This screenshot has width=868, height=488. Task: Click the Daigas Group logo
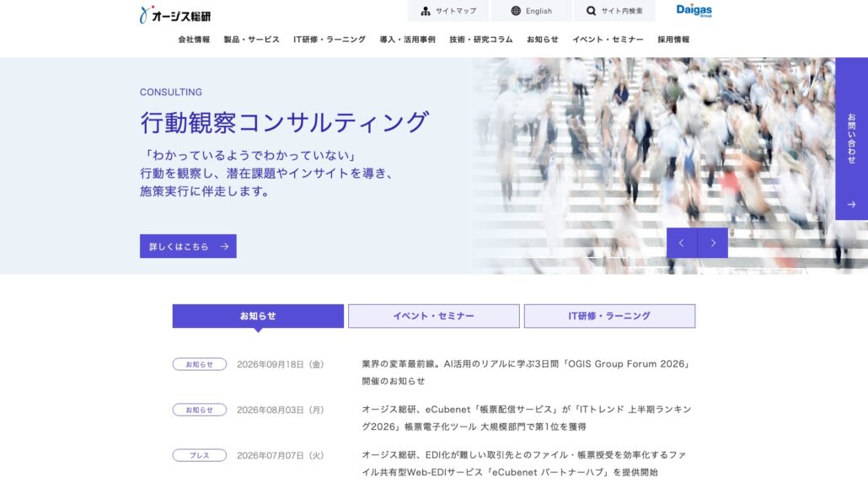[x=694, y=10]
